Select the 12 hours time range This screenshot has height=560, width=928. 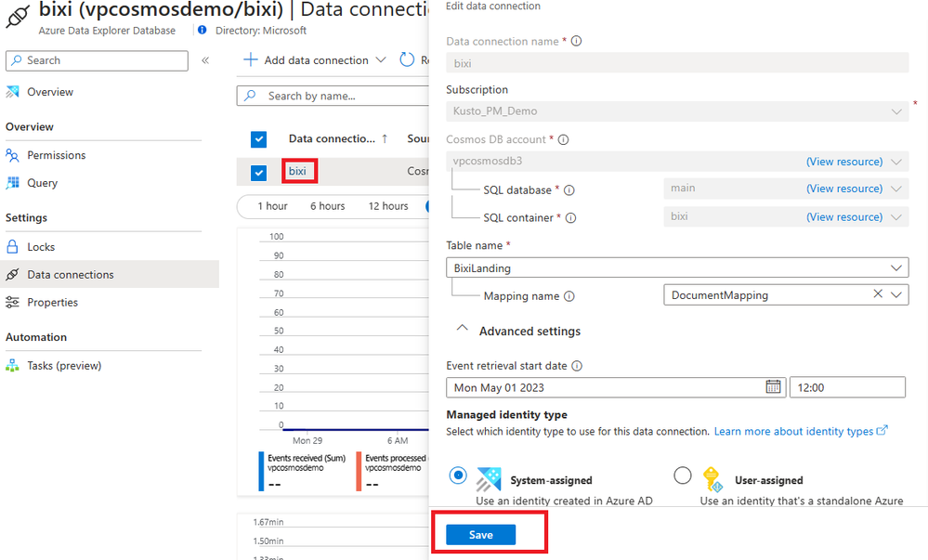point(388,206)
